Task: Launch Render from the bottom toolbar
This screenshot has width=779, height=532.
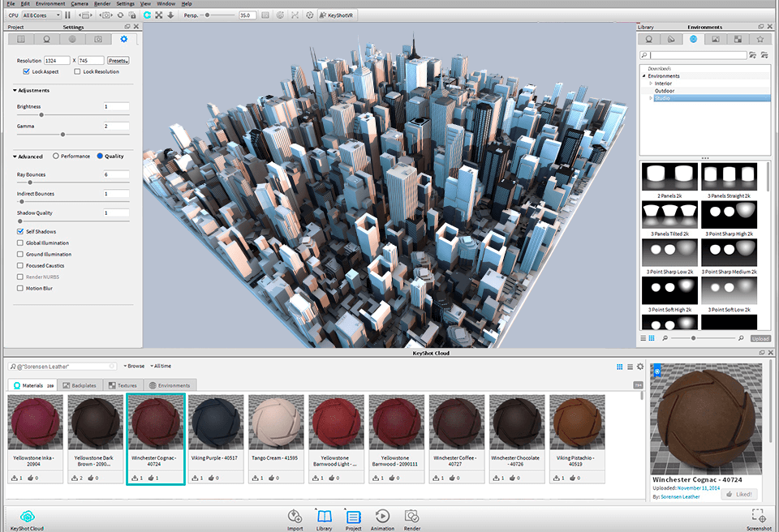Action: (x=411, y=517)
